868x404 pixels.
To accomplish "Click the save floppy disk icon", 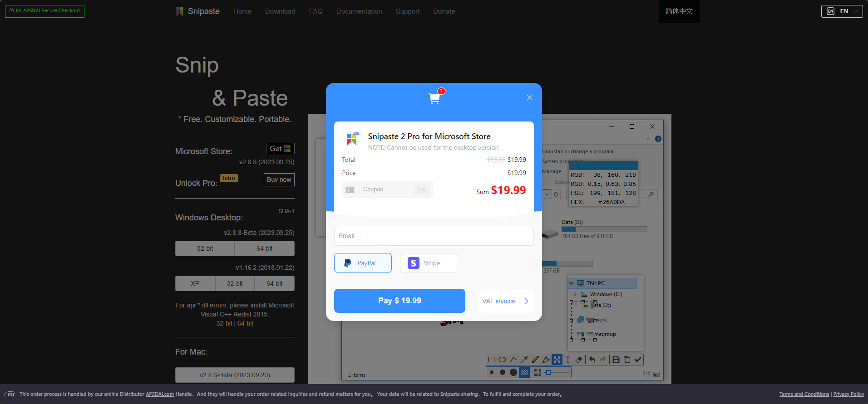I will [616, 360].
